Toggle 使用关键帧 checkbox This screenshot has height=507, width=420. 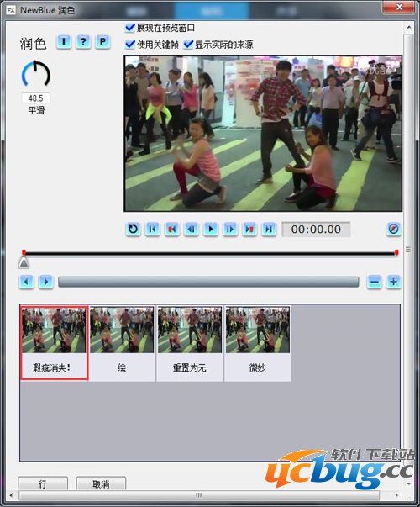pyautogui.click(x=130, y=45)
